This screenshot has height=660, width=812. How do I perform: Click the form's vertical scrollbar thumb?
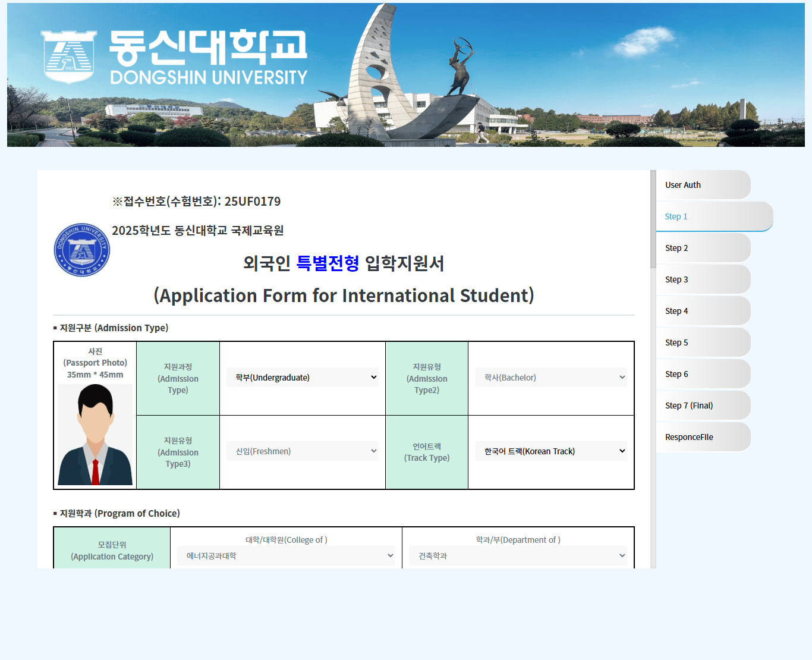[x=653, y=219]
